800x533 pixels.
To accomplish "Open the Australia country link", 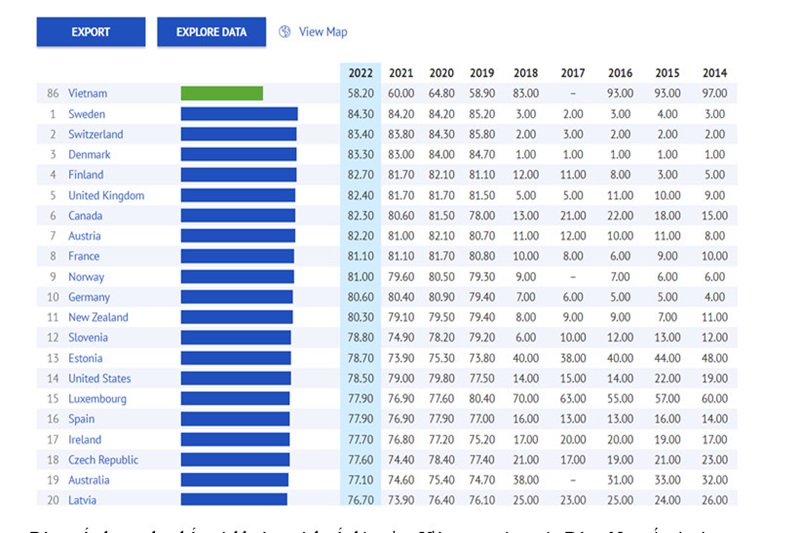I will pos(89,480).
